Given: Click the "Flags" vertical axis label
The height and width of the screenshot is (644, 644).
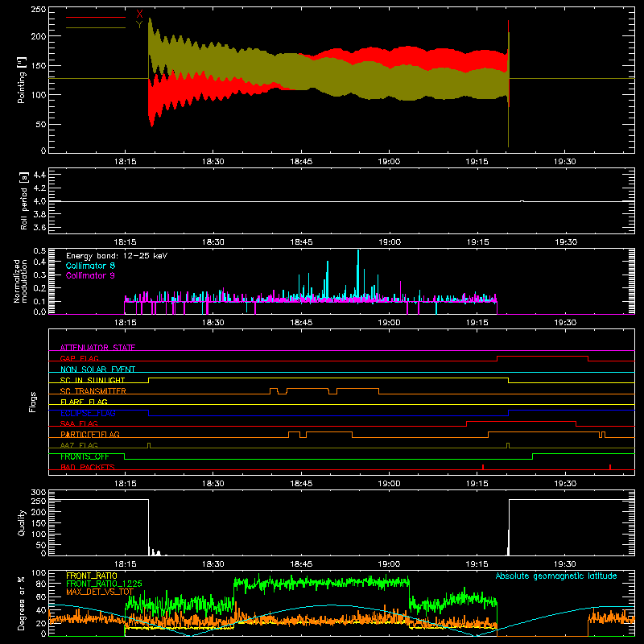Looking at the screenshot, I should pos(32,402).
